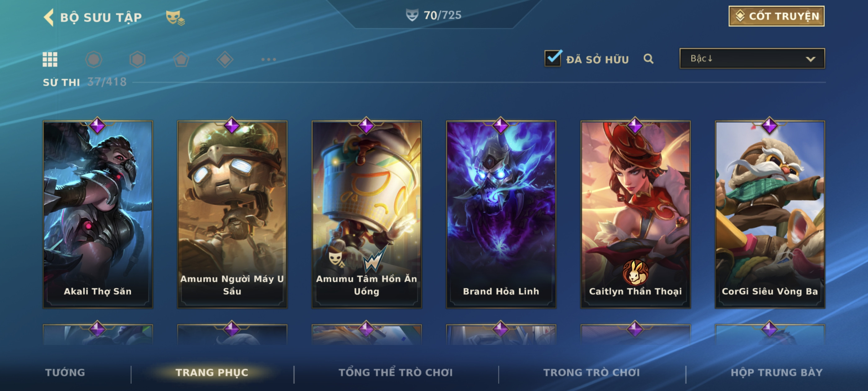Filter by the hexagon rarity gem icon
This screenshot has width=868, height=391.
click(137, 59)
